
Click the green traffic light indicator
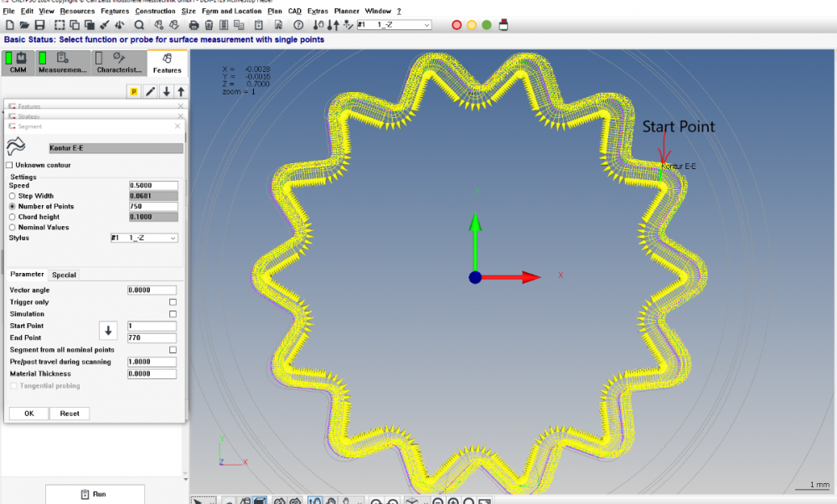(487, 25)
